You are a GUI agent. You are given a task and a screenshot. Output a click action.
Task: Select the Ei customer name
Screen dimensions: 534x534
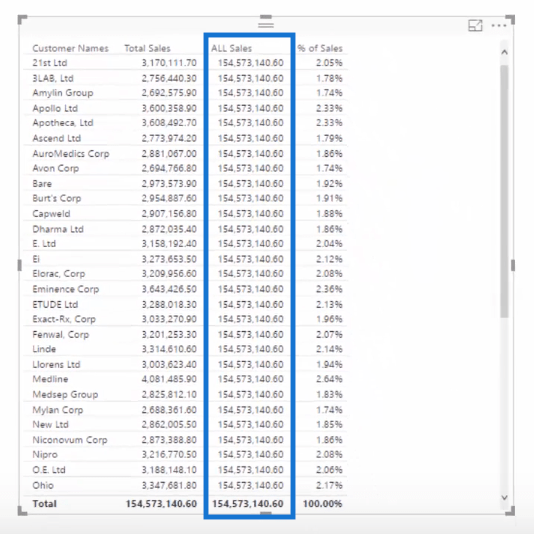coord(36,259)
